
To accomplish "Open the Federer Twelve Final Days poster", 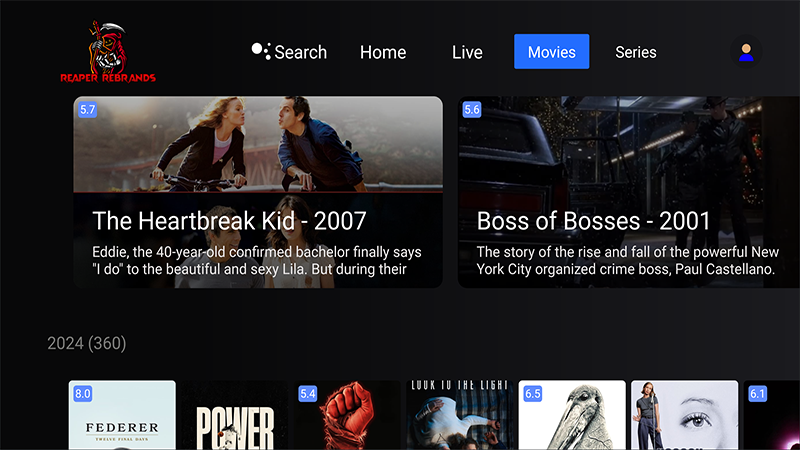I will [122, 415].
